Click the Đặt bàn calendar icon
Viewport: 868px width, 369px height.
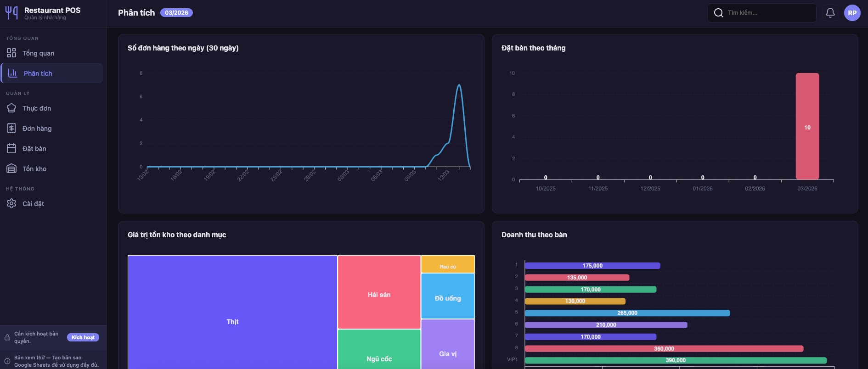pyautogui.click(x=11, y=149)
